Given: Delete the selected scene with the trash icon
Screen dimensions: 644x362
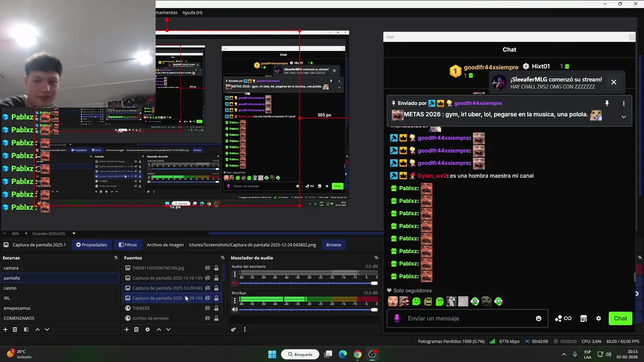Looking at the screenshot, I should (x=15, y=329).
